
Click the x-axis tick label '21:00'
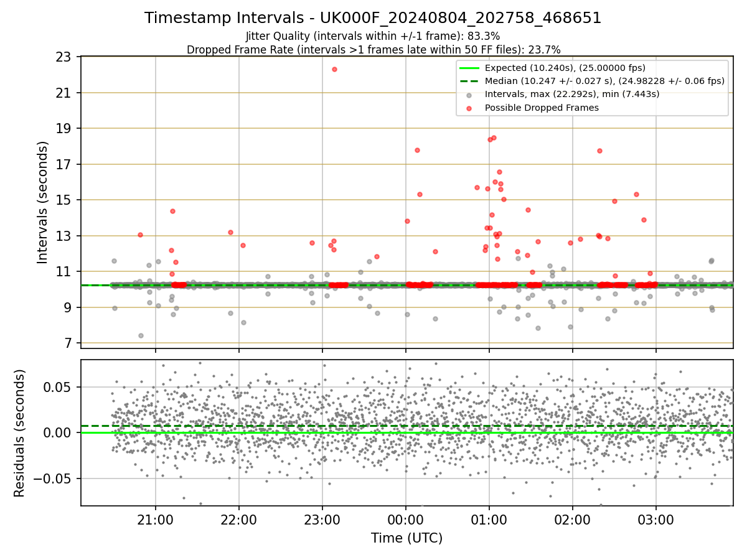point(156,519)
